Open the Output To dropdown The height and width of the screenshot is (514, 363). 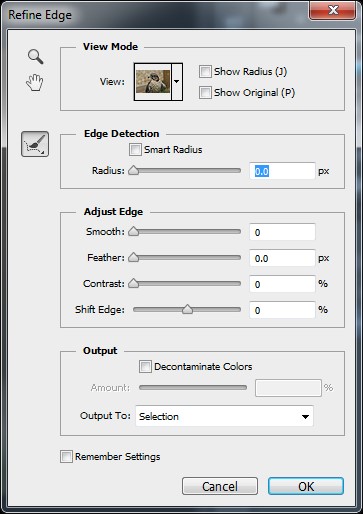(x=224, y=416)
